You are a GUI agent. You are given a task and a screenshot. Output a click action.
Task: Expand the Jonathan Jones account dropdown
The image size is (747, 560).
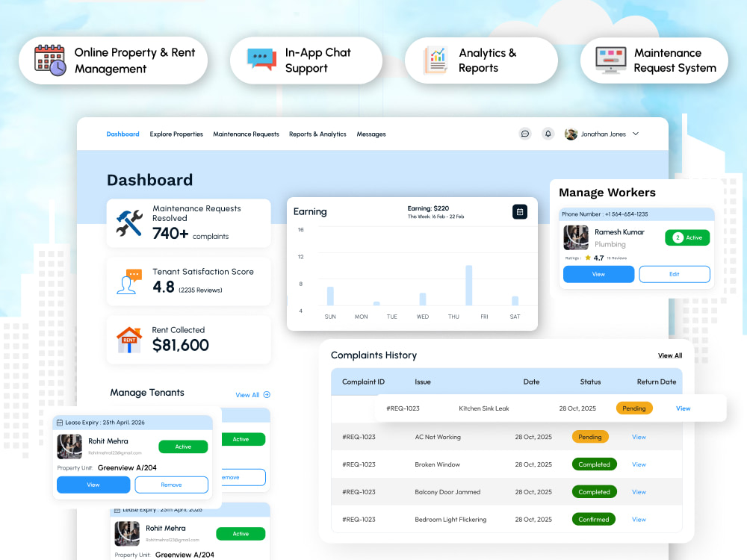coord(636,134)
